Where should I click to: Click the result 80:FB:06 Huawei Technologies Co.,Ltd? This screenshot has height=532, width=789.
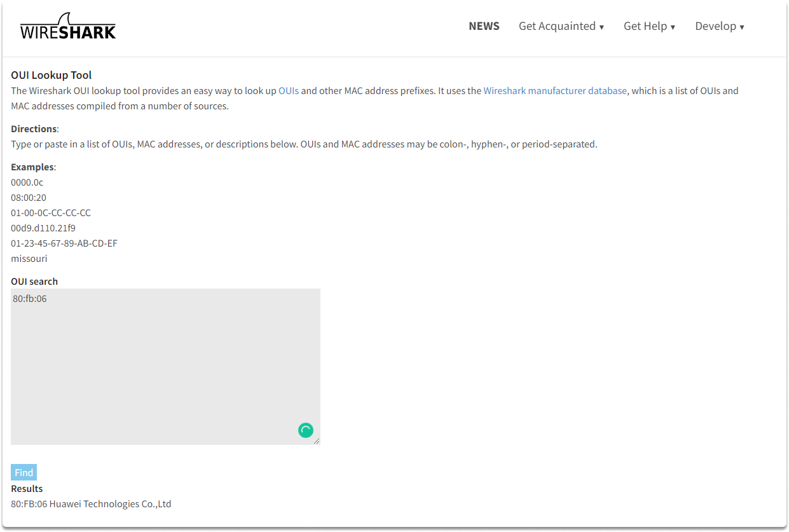(x=91, y=504)
